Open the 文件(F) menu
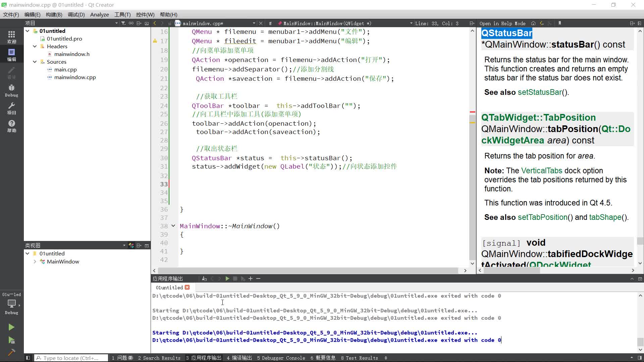The height and width of the screenshot is (362, 644). click(11, 14)
